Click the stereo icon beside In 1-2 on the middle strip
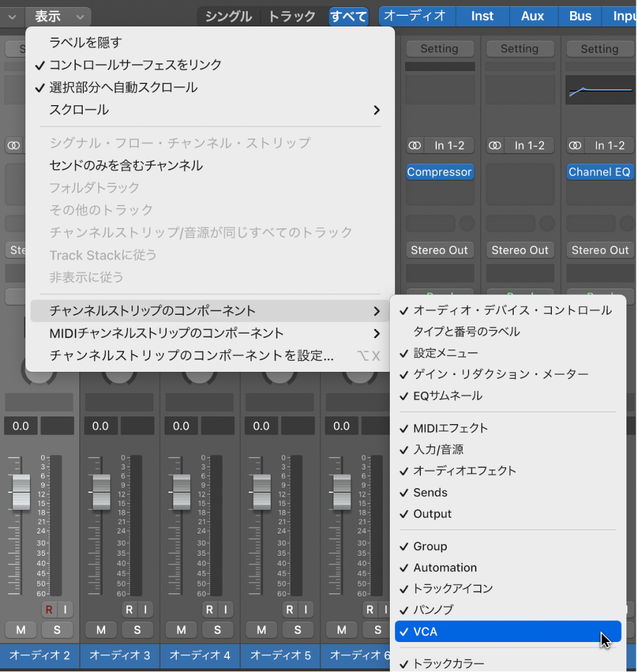 tap(495, 145)
